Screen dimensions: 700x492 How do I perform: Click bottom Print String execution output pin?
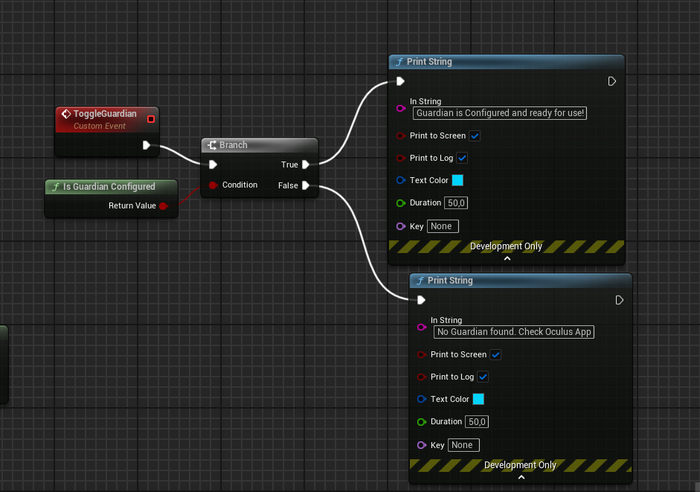620,300
